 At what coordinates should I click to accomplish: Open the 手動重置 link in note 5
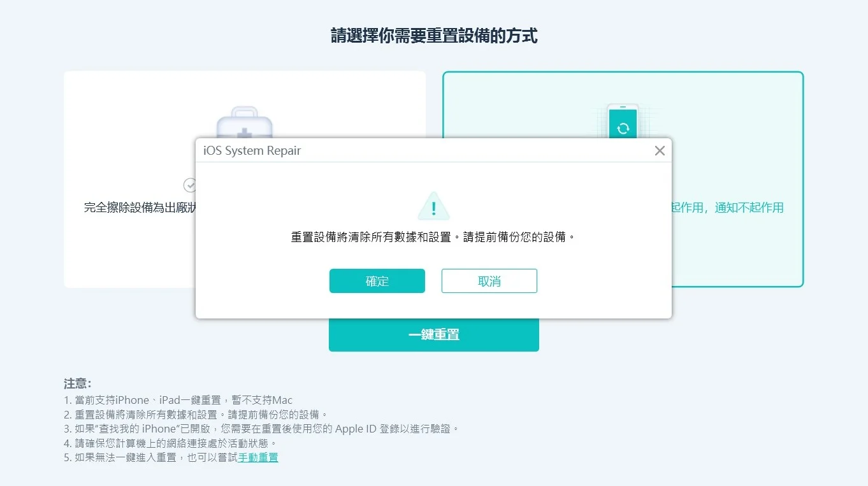pyautogui.click(x=257, y=457)
